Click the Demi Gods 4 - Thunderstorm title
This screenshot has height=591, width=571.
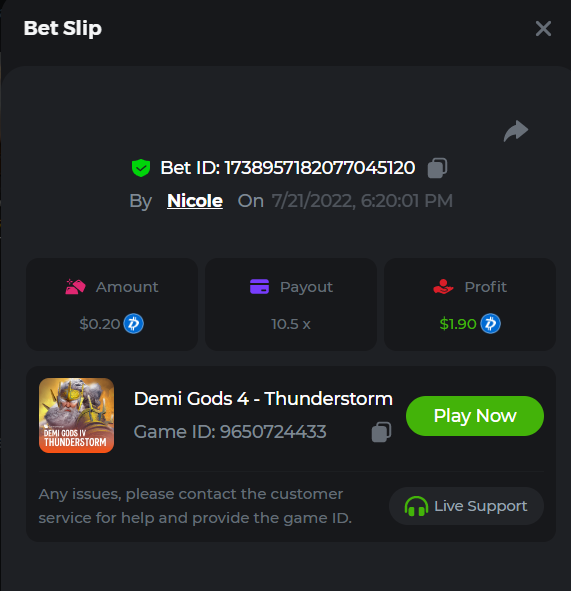tap(263, 399)
